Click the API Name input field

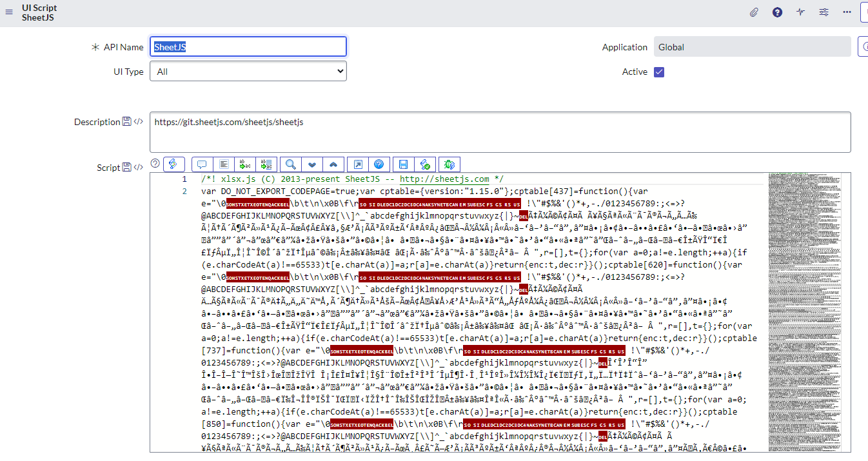click(x=248, y=46)
